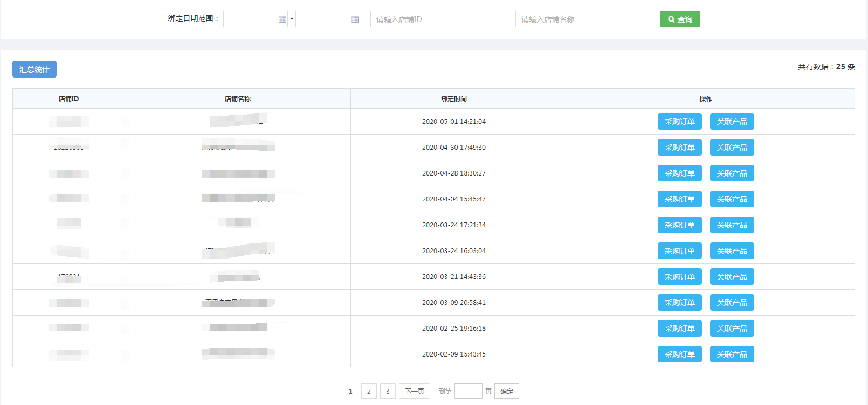Click the 操作 column header
Viewport: 868px width, 405px height.
(706, 99)
